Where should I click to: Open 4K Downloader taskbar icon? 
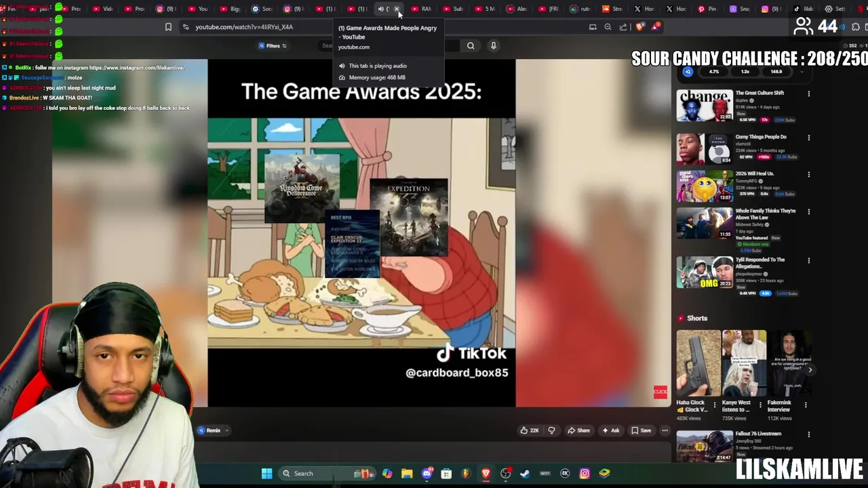click(565, 474)
